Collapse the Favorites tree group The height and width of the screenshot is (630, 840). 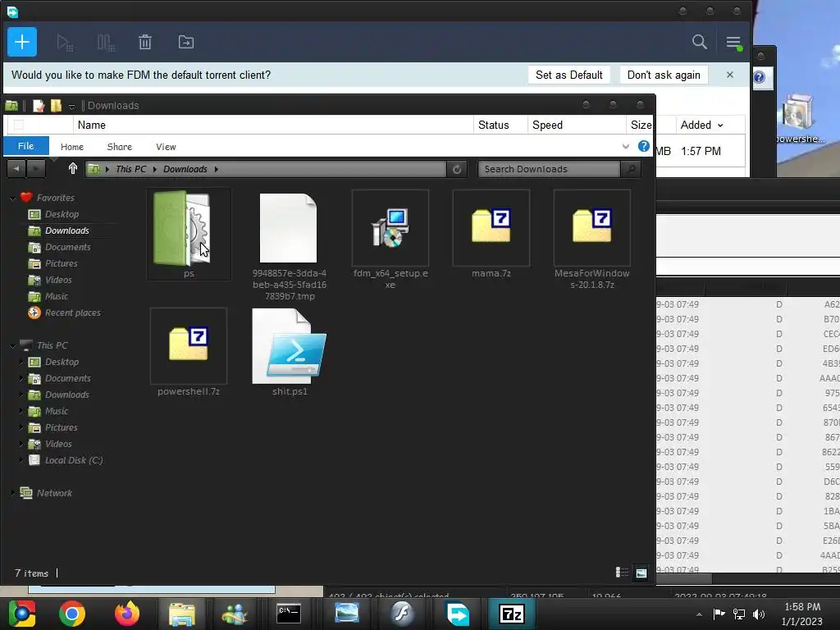(13, 198)
